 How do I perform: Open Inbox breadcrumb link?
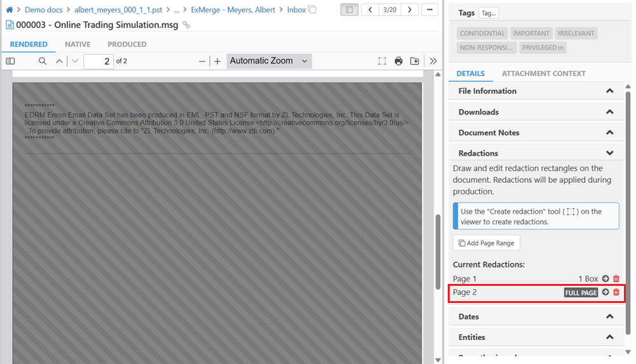296,10
